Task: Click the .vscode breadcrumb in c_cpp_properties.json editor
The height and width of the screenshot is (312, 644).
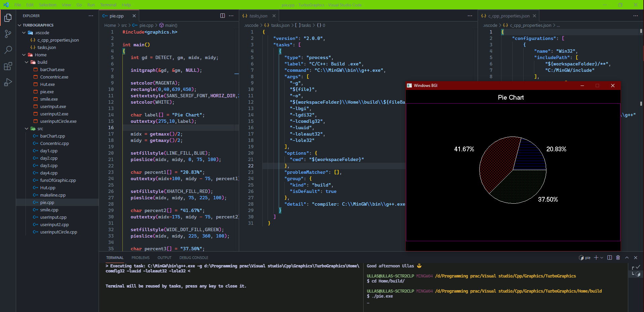Action: (490, 25)
